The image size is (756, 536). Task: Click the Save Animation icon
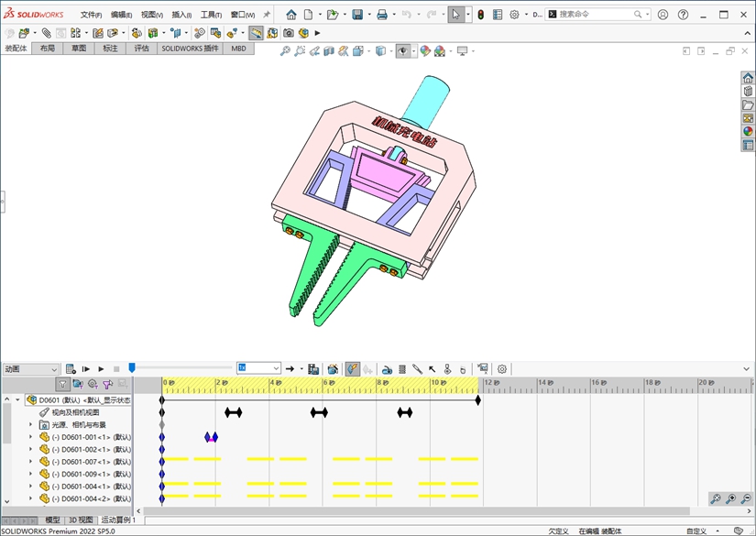312,368
